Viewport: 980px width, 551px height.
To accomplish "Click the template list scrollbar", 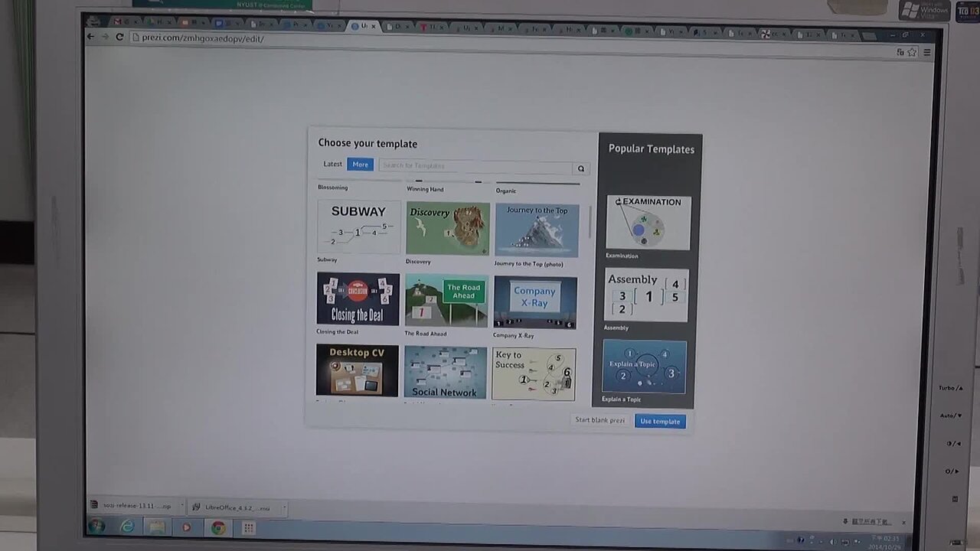I will [x=590, y=223].
